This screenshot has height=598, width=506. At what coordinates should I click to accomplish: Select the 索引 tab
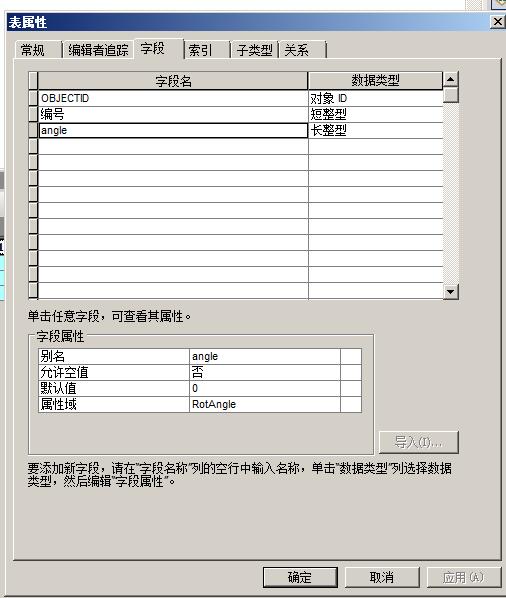click(207, 50)
